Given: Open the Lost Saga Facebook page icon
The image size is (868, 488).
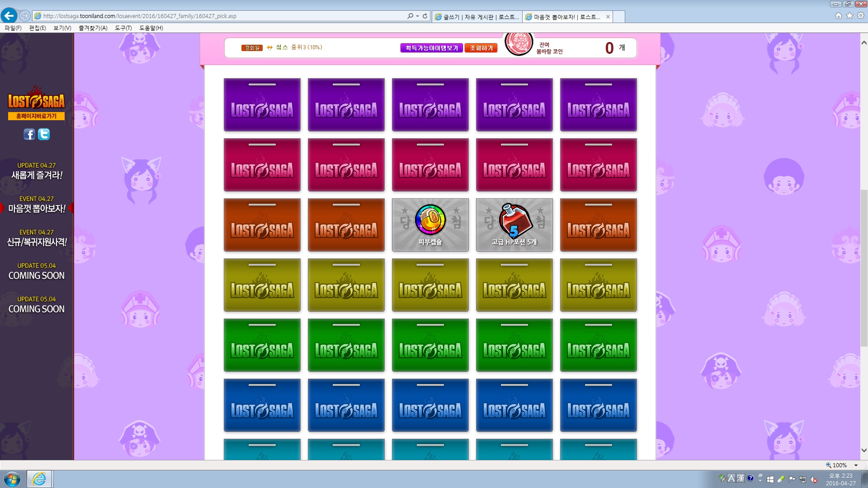Looking at the screenshot, I should pyautogui.click(x=29, y=134).
